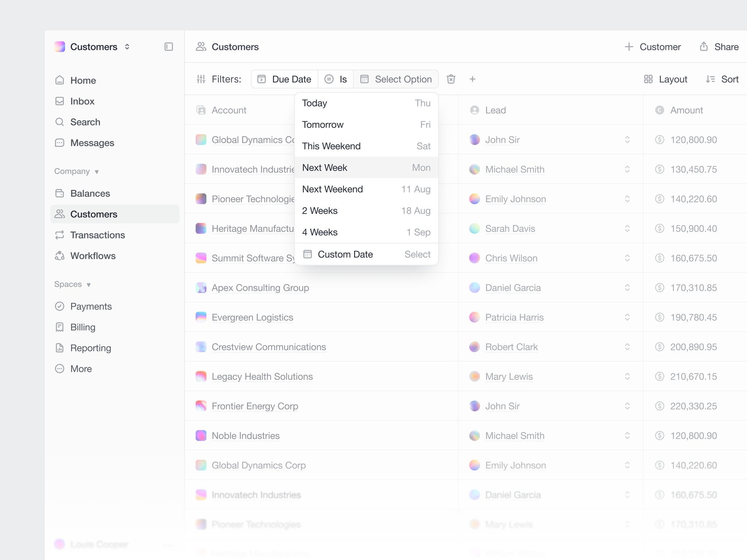Screen dimensions: 747x560
Task: Open the Layout options
Action: coord(666,79)
